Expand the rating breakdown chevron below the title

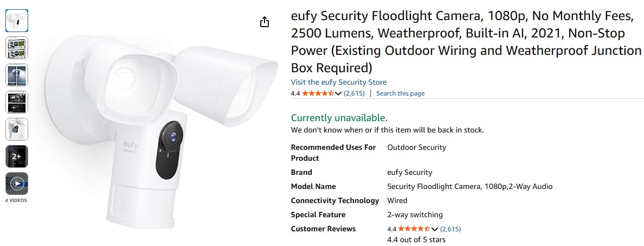pyautogui.click(x=338, y=93)
